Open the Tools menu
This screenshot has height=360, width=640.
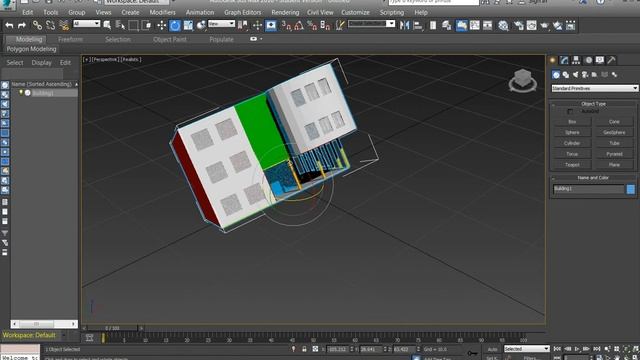click(x=51, y=13)
